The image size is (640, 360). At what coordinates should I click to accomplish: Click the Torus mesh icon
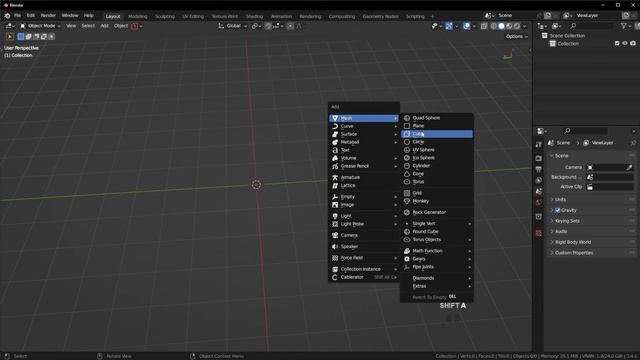pos(407,182)
